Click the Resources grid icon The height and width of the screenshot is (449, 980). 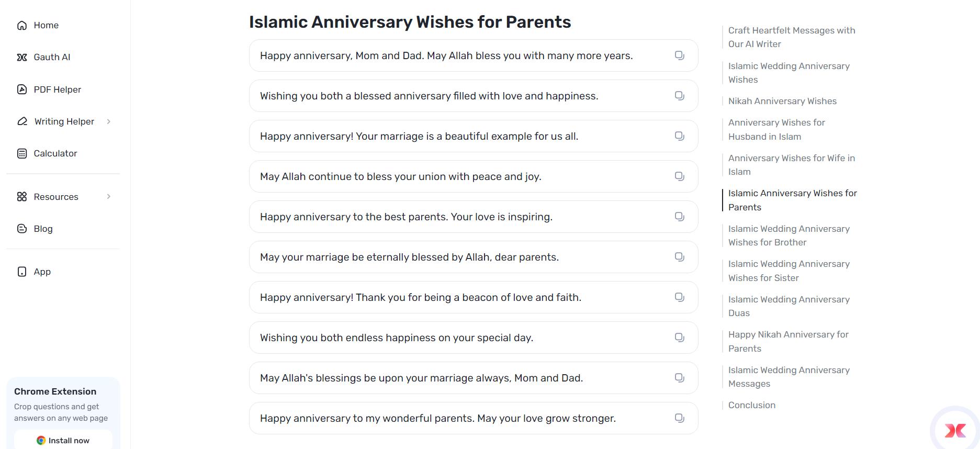click(21, 196)
